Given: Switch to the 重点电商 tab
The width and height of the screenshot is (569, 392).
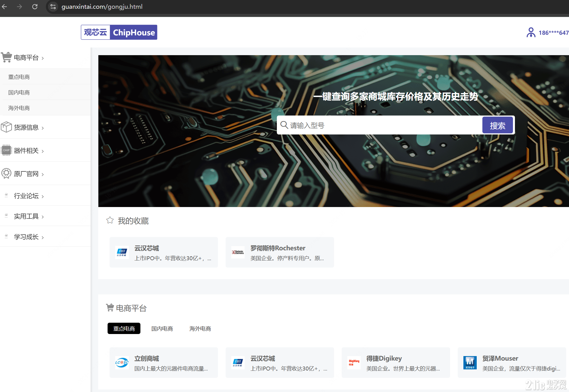Looking at the screenshot, I should (124, 329).
